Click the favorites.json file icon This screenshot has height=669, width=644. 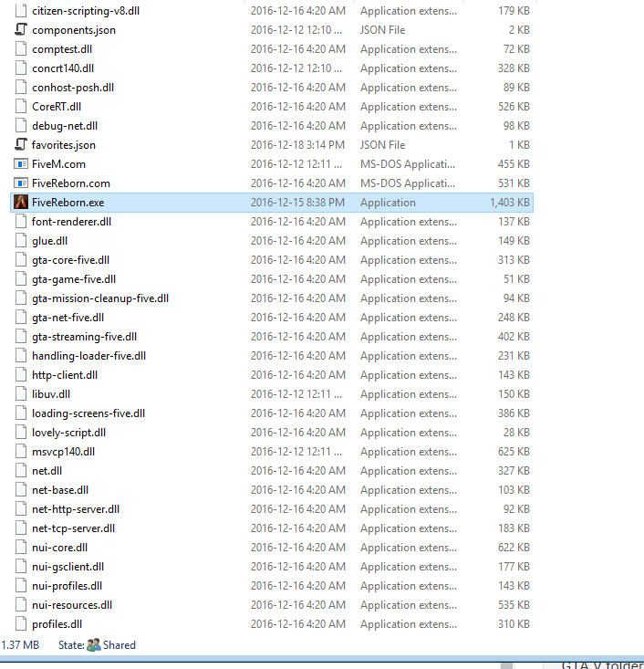click(x=21, y=144)
